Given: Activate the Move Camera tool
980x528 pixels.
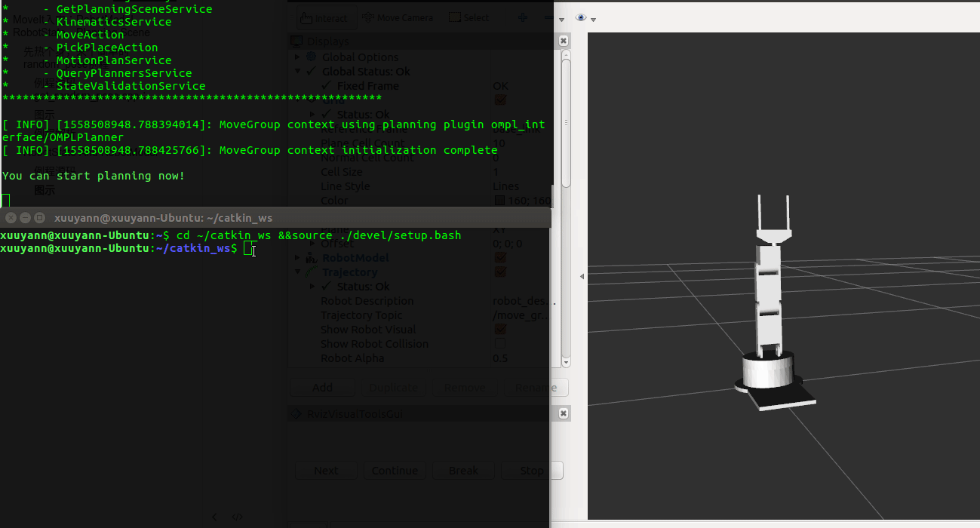Looking at the screenshot, I should [x=398, y=17].
